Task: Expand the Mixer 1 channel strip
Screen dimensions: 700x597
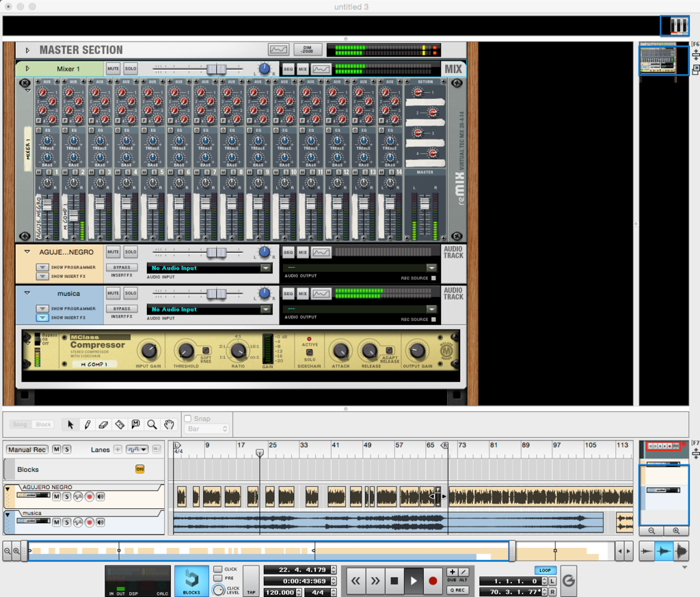Action: pyautogui.click(x=27, y=69)
